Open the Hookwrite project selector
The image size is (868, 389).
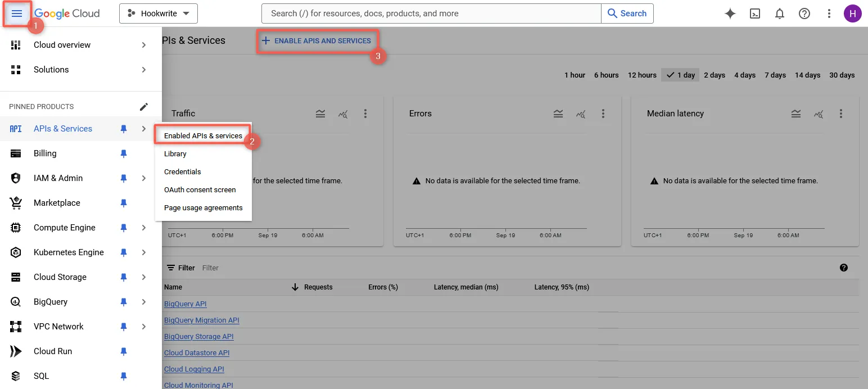[158, 13]
